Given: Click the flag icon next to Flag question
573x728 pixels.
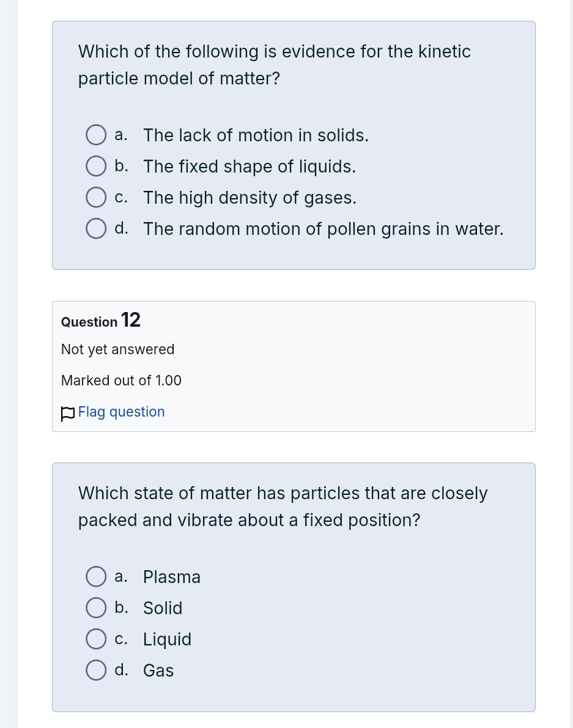Looking at the screenshot, I should click(x=67, y=414).
